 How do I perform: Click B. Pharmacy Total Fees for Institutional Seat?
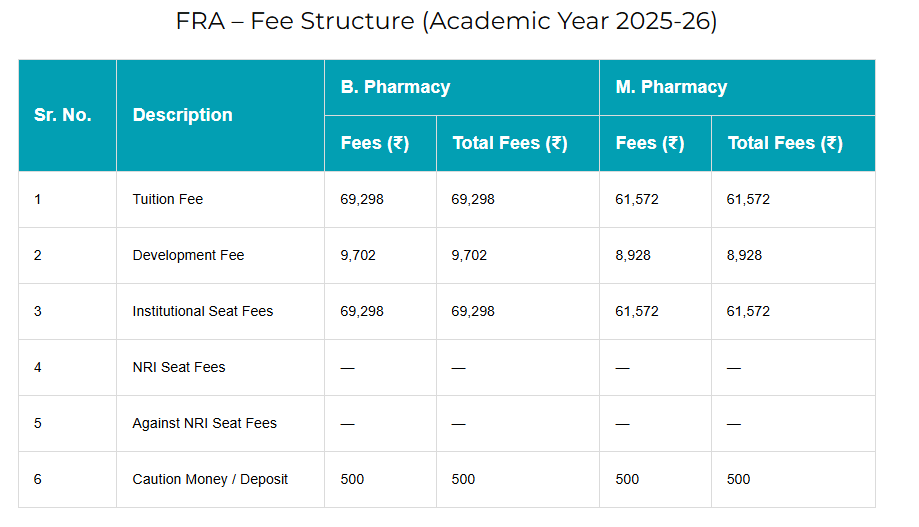[473, 311]
